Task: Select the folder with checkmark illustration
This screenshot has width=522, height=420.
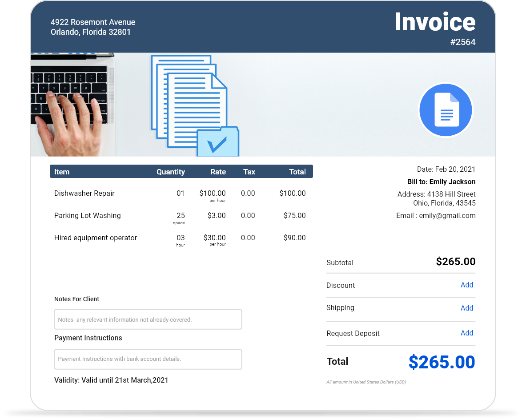Action: (217, 143)
